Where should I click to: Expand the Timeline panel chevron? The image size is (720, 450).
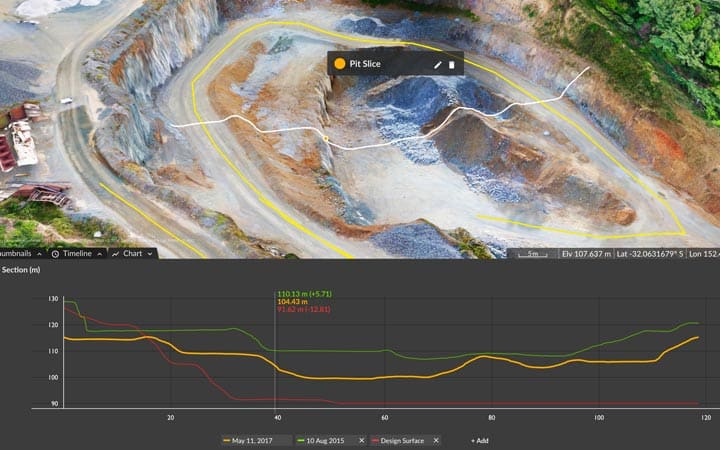click(x=100, y=254)
